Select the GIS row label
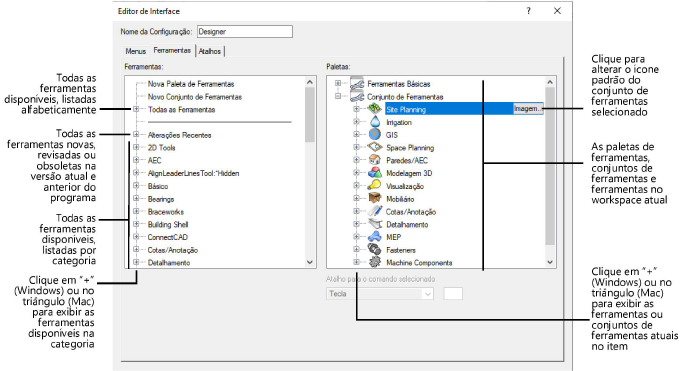The image size is (686, 371). 392,135
